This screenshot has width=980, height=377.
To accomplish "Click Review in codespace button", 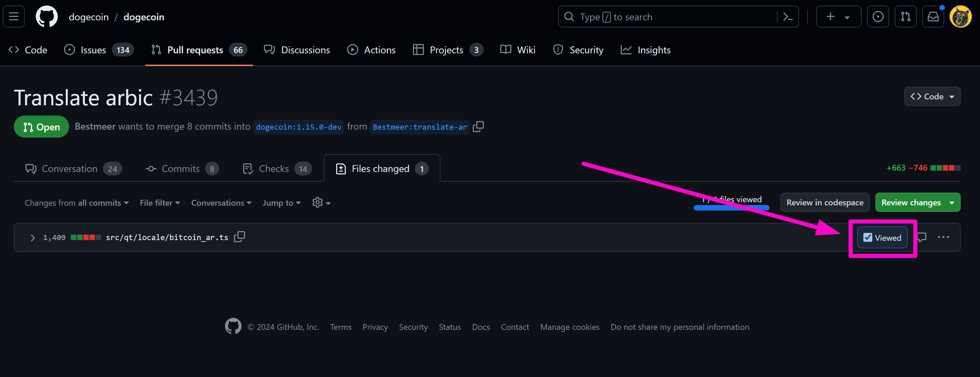I will (x=825, y=202).
